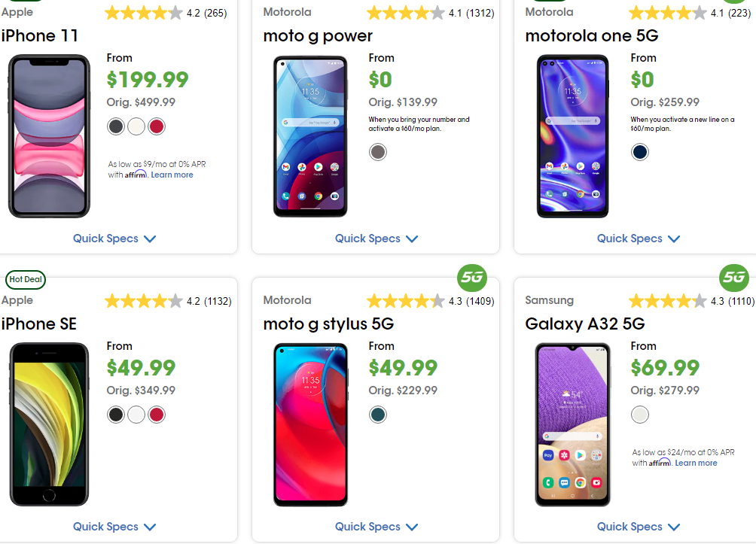Select the red color swatch for iPhone 11
Viewport: 756px width, 544px height.
coord(156,126)
